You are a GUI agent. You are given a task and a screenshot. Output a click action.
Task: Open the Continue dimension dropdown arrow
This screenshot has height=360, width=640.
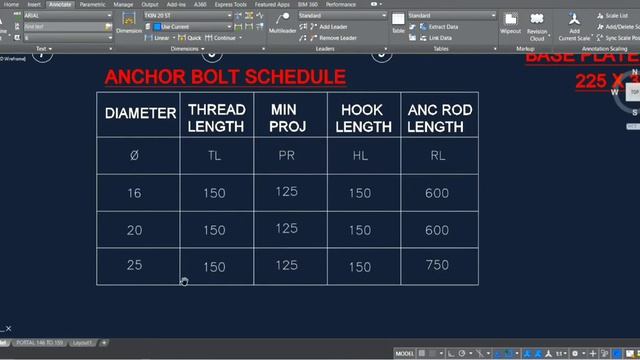(240, 38)
